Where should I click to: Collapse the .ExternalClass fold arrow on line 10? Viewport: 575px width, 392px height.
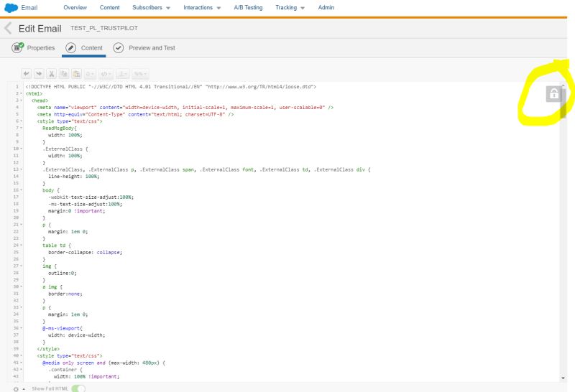click(22, 149)
